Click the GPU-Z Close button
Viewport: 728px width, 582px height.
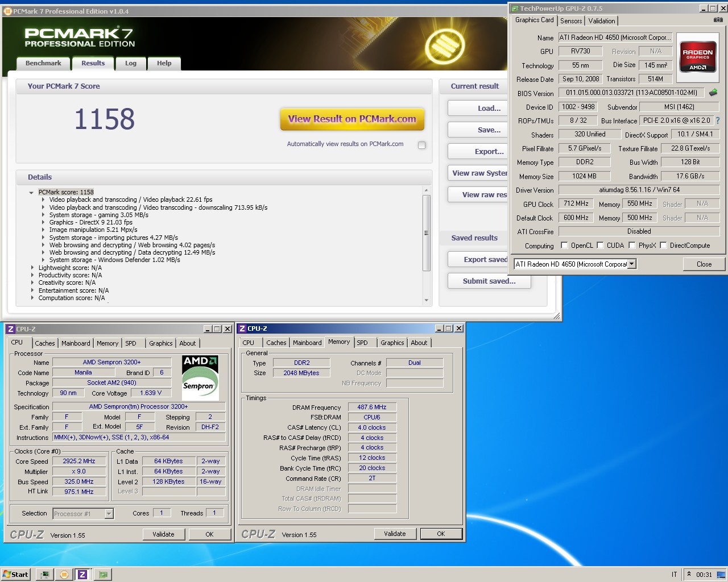tap(704, 264)
